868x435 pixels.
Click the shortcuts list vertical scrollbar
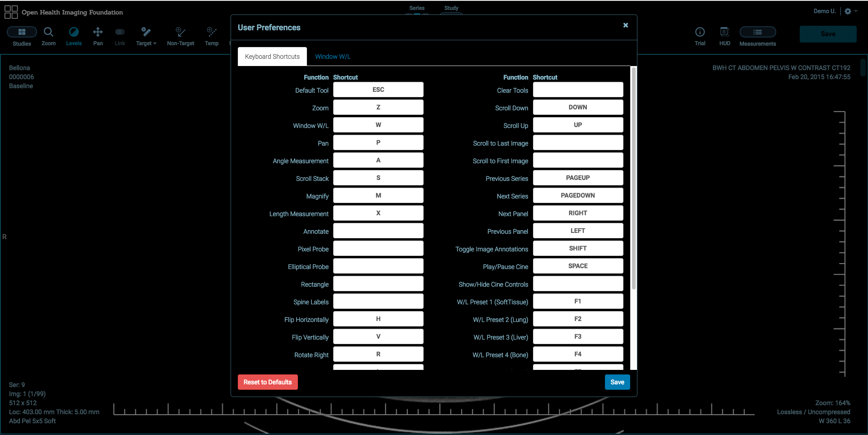[x=634, y=181]
